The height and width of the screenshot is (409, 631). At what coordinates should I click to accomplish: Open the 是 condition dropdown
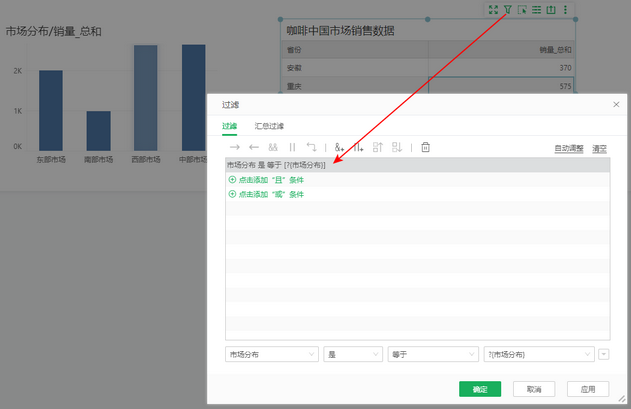pos(353,354)
